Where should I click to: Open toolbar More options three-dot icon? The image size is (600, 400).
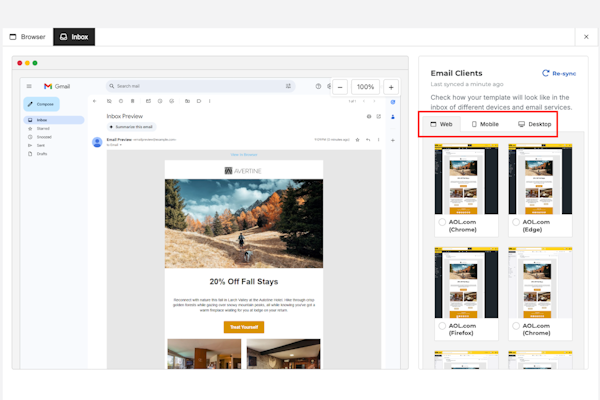(x=209, y=101)
